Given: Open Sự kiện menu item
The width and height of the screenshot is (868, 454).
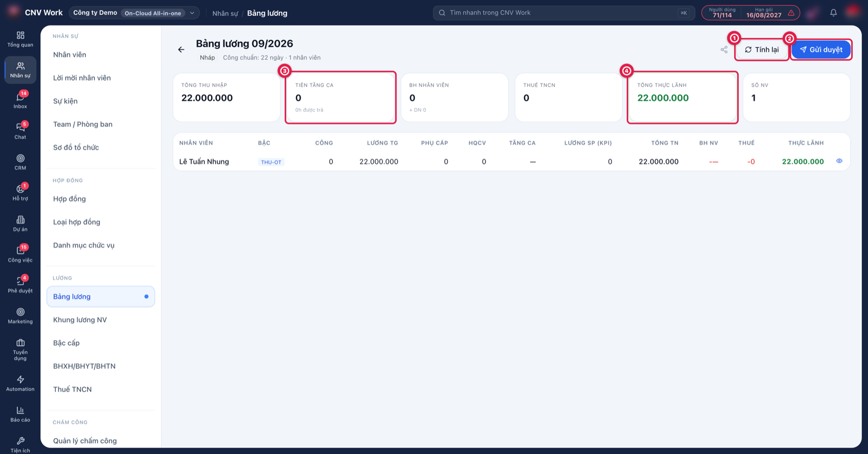Looking at the screenshot, I should coord(101,101).
